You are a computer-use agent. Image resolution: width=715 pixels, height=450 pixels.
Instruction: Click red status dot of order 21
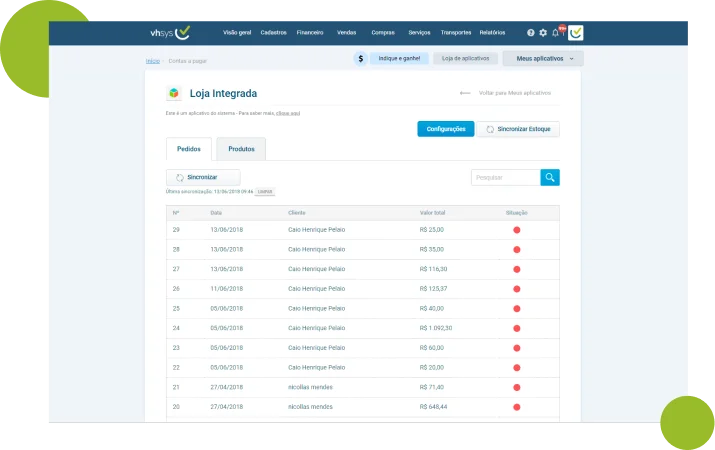click(517, 387)
